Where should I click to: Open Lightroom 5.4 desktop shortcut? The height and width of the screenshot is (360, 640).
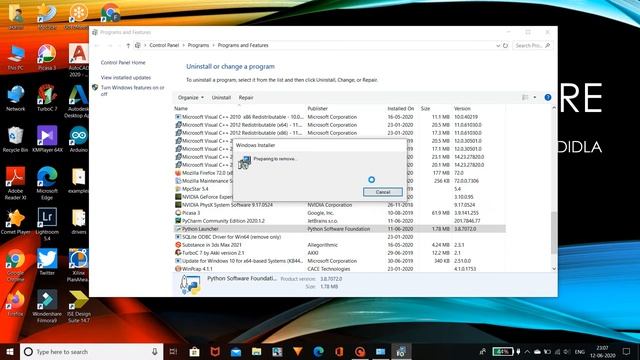[x=47, y=224]
